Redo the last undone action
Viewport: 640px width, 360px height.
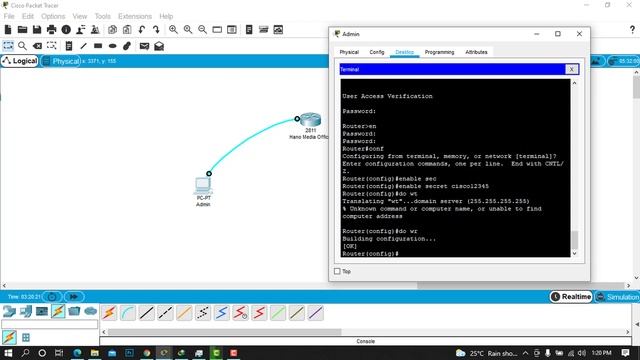[156, 29]
